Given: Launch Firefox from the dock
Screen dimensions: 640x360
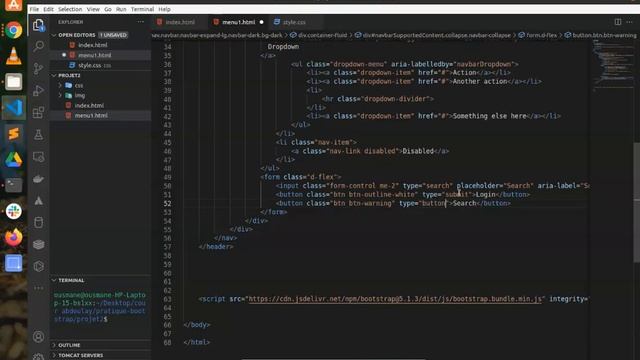Looking at the screenshot, I should coord(13,238).
